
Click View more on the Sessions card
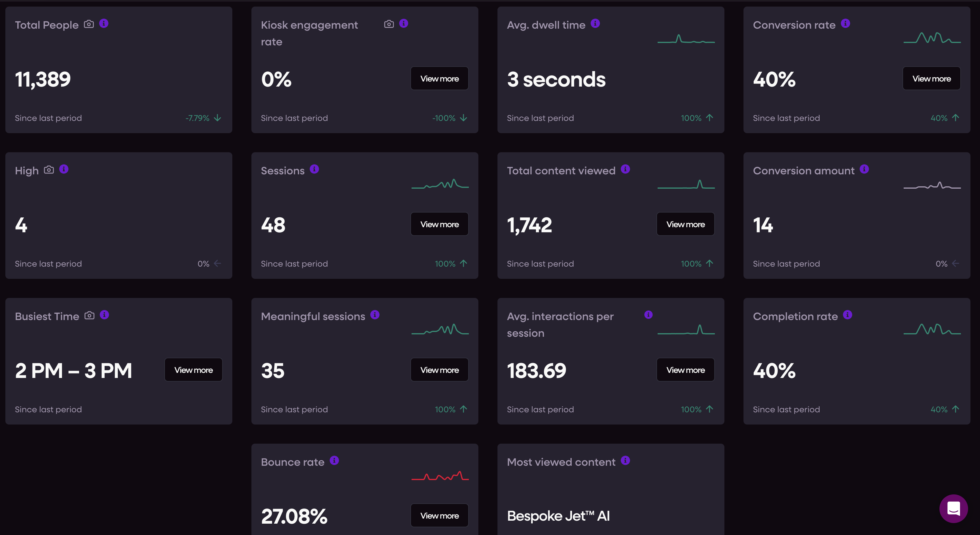click(x=439, y=224)
